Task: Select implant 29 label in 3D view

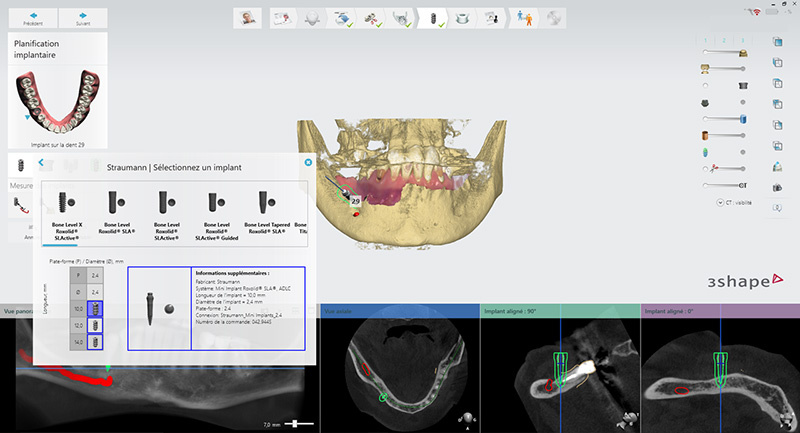Action: pos(355,201)
